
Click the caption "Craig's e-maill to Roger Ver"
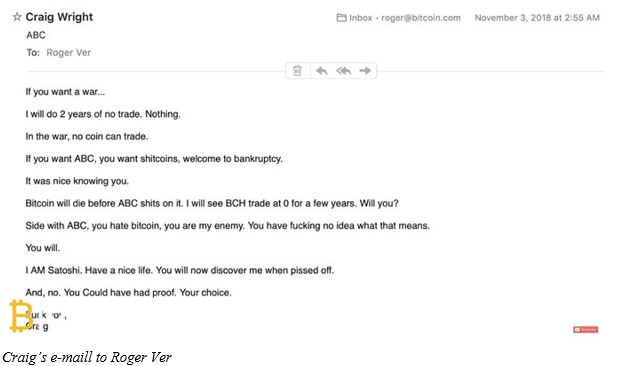(87, 357)
